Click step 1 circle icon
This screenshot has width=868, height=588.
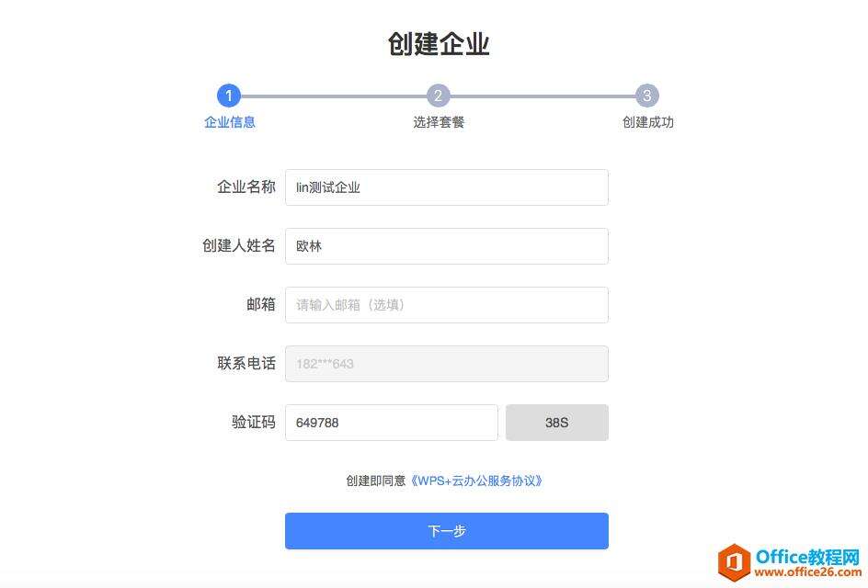[229, 96]
